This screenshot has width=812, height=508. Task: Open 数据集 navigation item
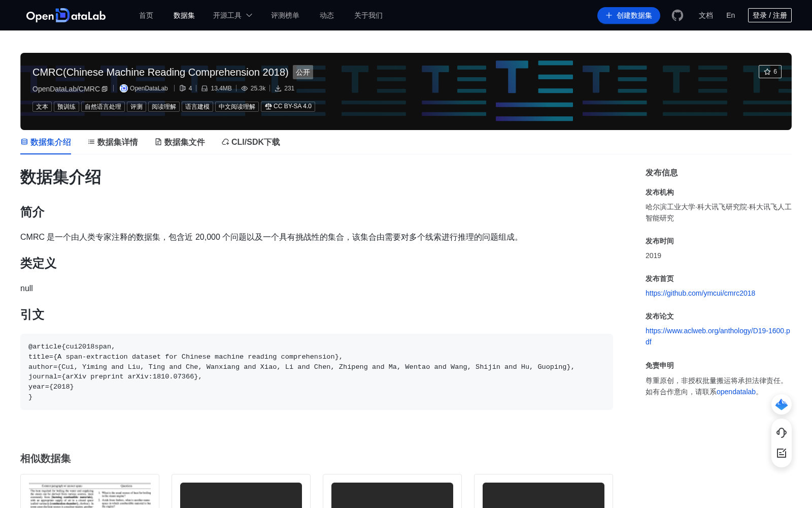click(x=184, y=15)
